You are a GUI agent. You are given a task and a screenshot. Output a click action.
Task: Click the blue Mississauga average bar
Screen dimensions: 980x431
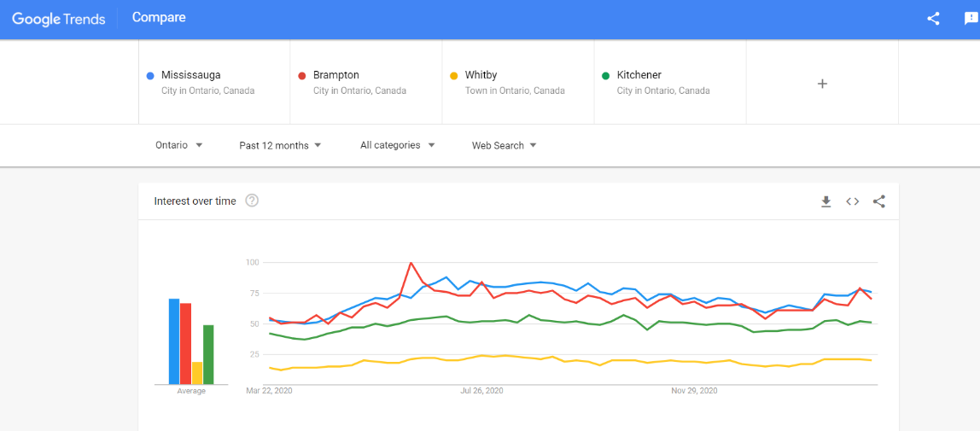[173, 341]
